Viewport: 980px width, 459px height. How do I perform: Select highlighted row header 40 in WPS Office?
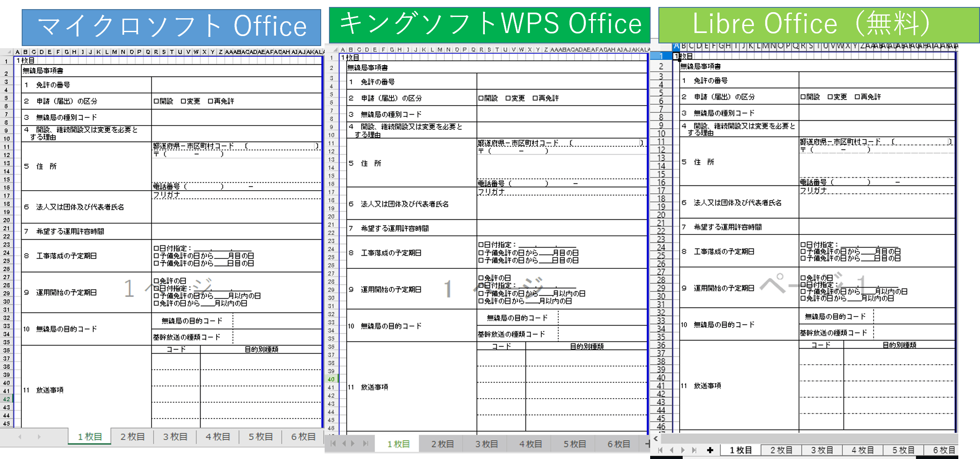331,379
